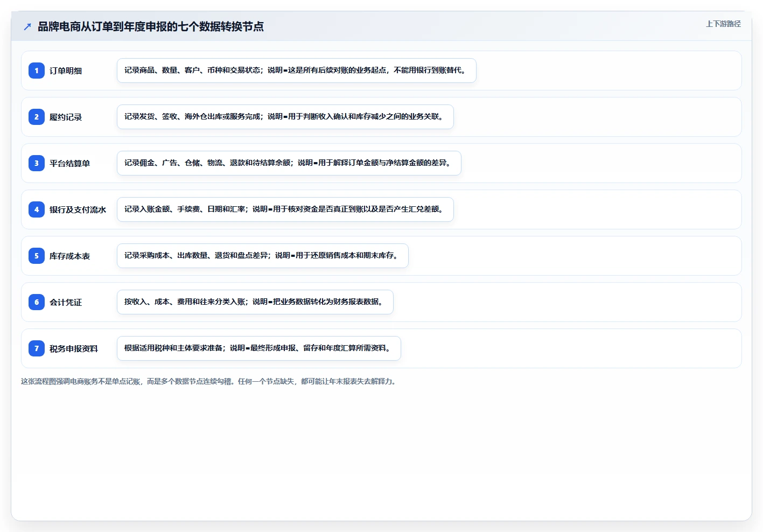Select the 会计凭证 node label
Screen dimensions: 763x532
coord(66,302)
